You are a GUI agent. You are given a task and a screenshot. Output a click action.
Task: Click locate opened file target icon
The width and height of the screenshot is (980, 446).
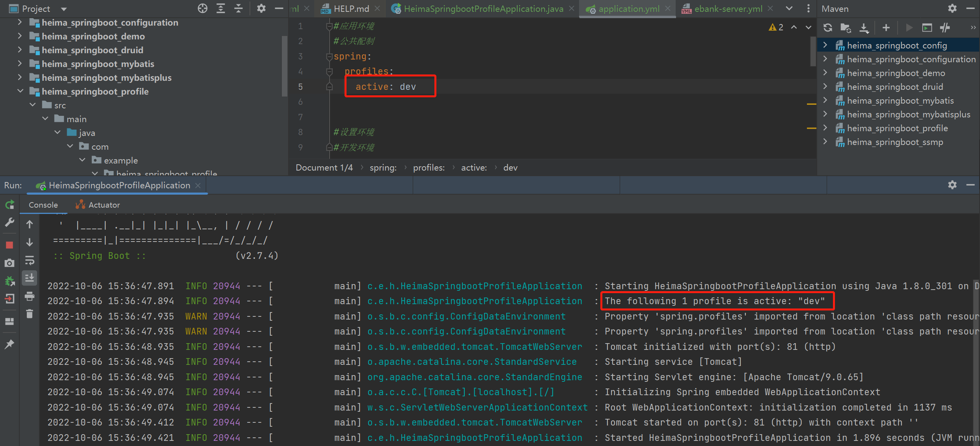pos(203,8)
